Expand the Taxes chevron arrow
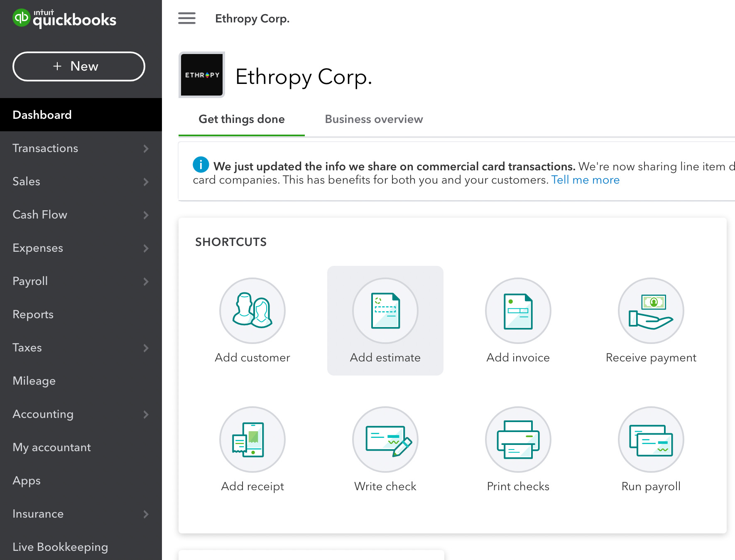The image size is (735, 560). pos(146,348)
